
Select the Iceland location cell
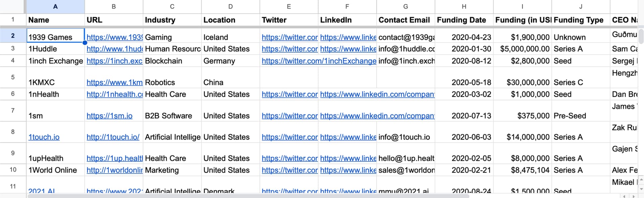230,36
